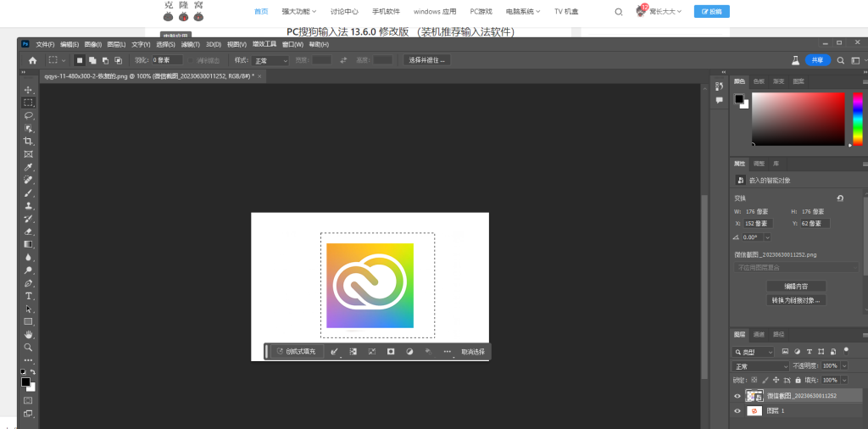
Task: Select the Horizontal Type tool
Action: click(28, 296)
